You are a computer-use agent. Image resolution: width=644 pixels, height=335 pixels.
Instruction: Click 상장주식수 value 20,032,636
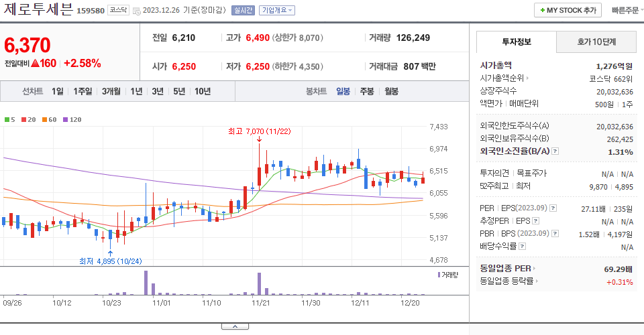coord(615,92)
